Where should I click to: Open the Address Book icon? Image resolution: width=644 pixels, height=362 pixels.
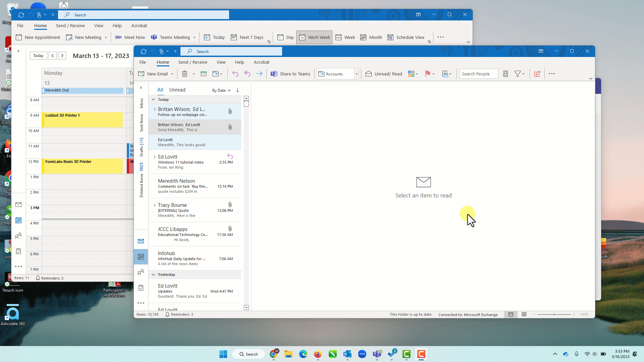pos(505,74)
